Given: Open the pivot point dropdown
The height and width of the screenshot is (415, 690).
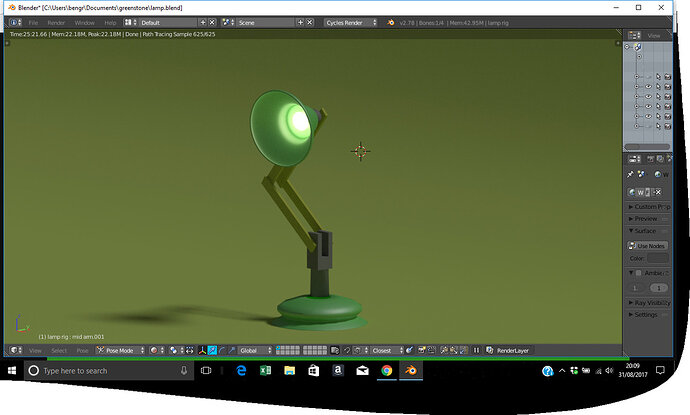Looking at the screenshot, I should point(176,350).
